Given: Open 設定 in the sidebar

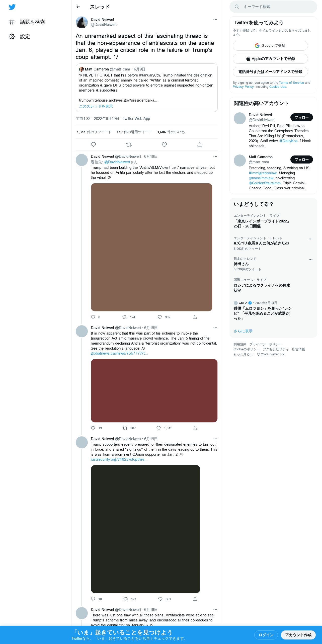Looking at the screenshot, I should point(20,36).
